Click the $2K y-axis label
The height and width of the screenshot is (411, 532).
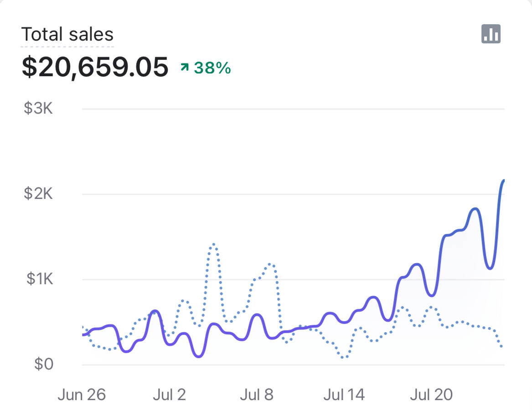(x=38, y=194)
